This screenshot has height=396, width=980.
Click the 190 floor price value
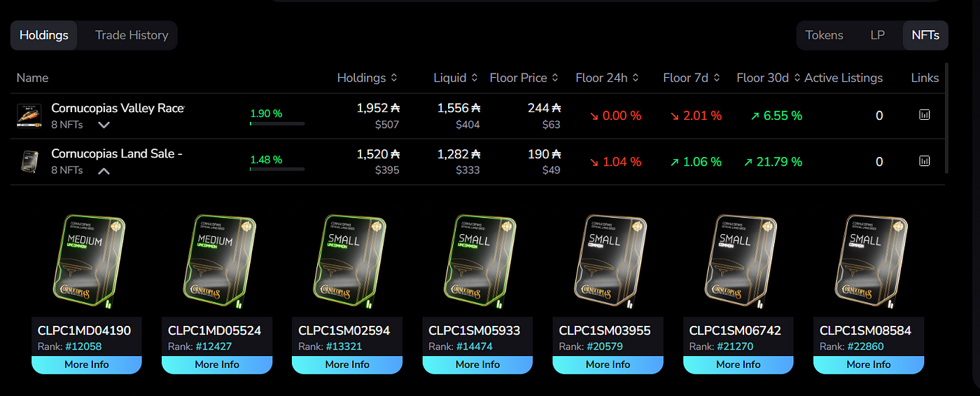pyautogui.click(x=545, y=153)
